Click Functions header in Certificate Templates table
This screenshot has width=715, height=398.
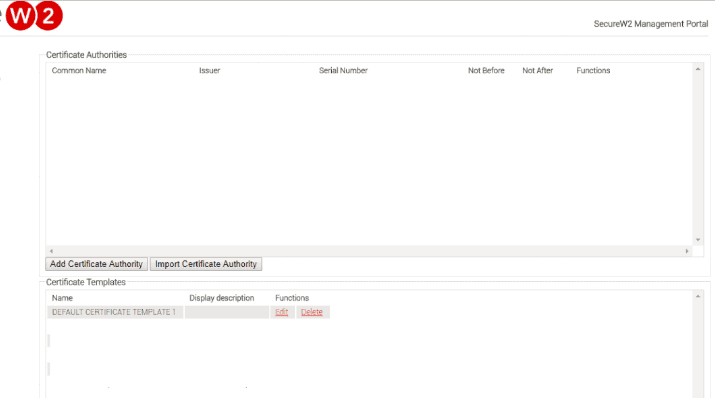tap(292, 298)
